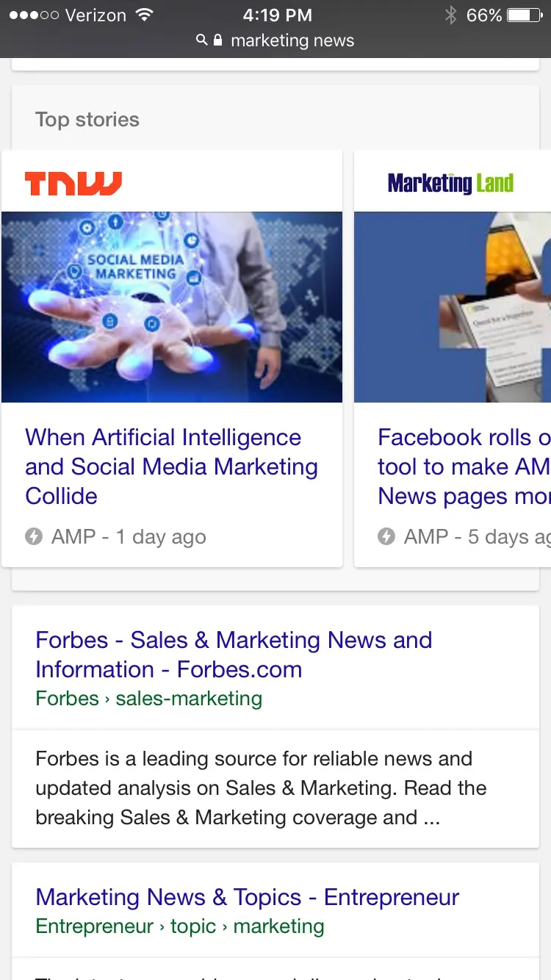This screenshot has height=980, width=551.
Task: Tap the AMP lightning icon on Facebook story
Action: point(386,537)
